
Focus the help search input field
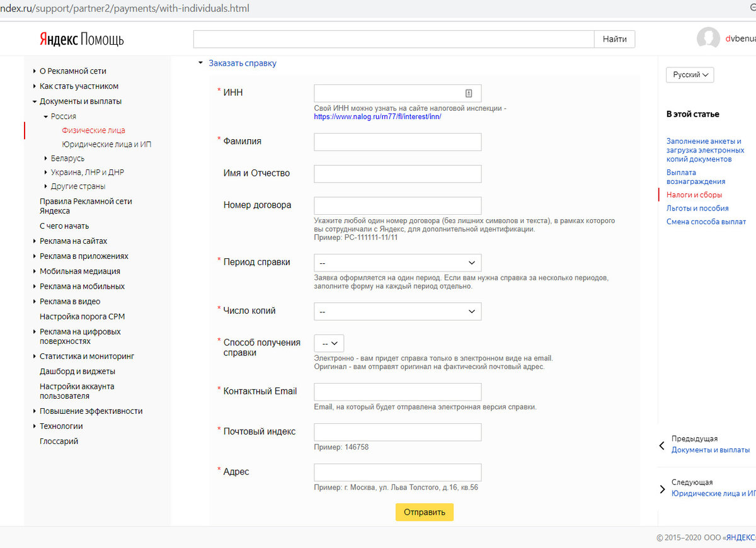pos(394,39)
